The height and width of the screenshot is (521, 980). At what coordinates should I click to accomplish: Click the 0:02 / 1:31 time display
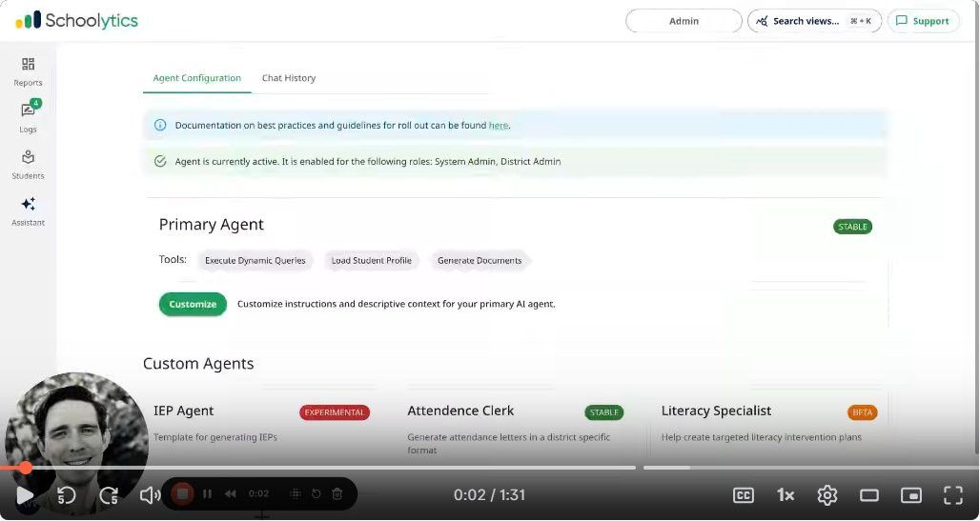point(489,495)
